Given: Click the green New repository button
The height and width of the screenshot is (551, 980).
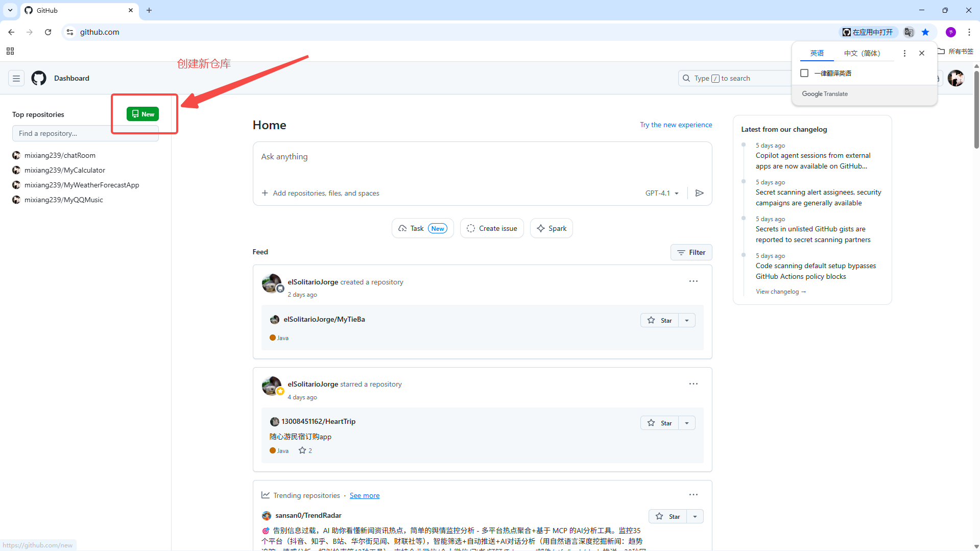Looking at the screenshot, I should point(142,114).
